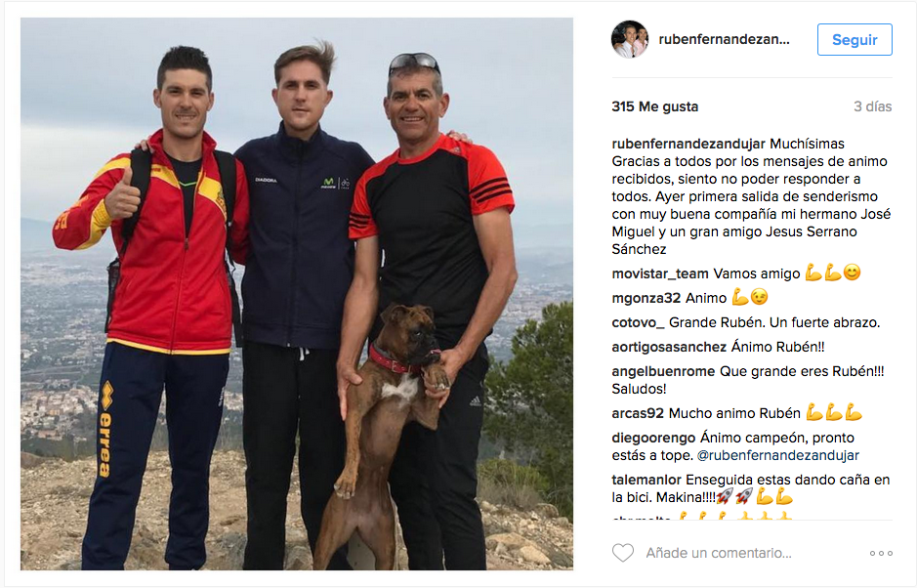This screenshot has width=917, height=588.
Task: Click the Seguir follow button
Action: 854,40
